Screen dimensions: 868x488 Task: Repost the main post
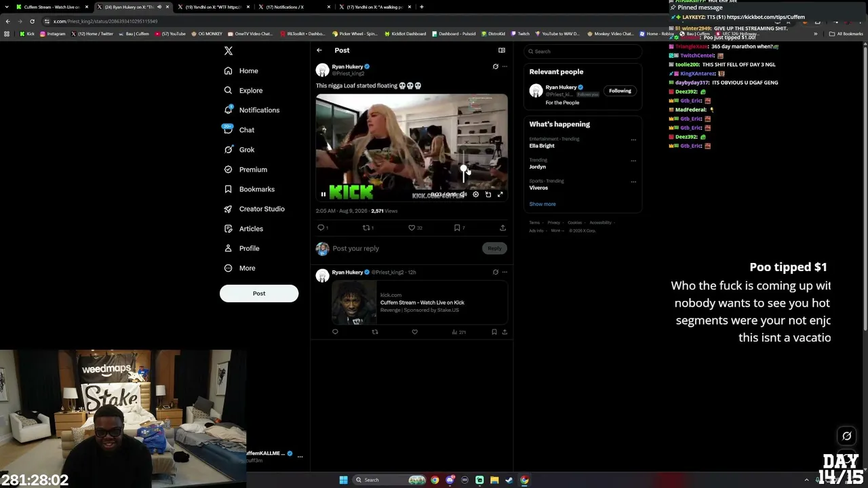coord(368,228)
